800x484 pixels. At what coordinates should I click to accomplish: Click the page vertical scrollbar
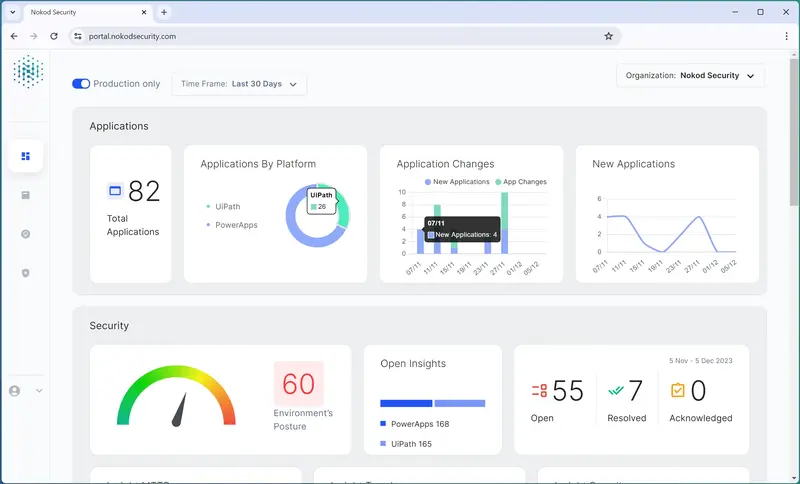[794, 133]
